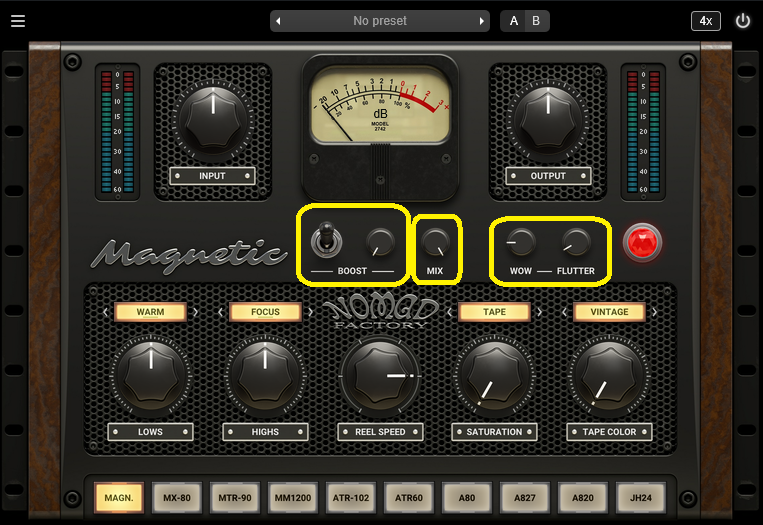The image size is (763, 525).
Task: Click the SATURATION knob
Action: pos(494,376)
